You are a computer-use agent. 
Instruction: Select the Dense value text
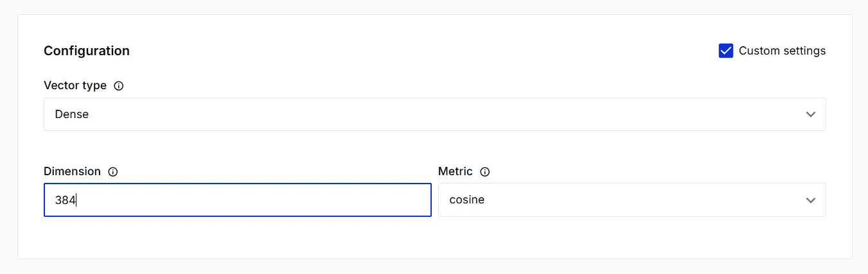pos(72,114)
